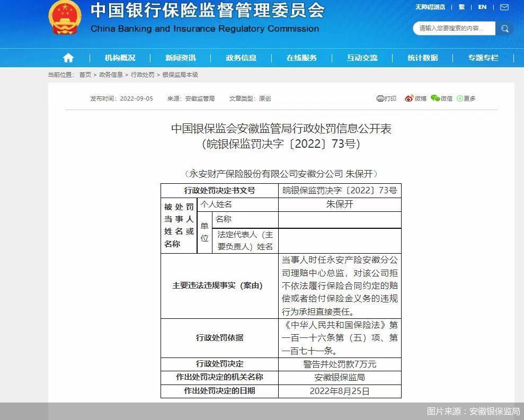
Task: Open the 专题专栏 menu
Action: coord(483,58)
